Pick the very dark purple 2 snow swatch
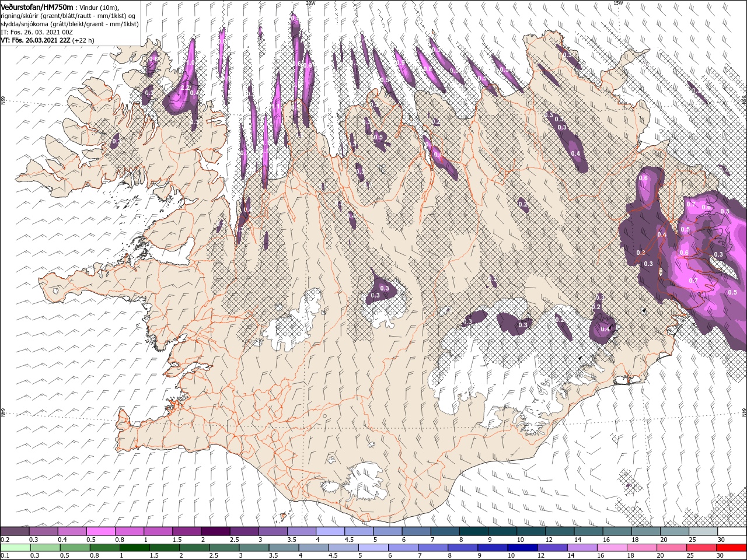This screenshot has width=747, height=560. coord(215,531)
